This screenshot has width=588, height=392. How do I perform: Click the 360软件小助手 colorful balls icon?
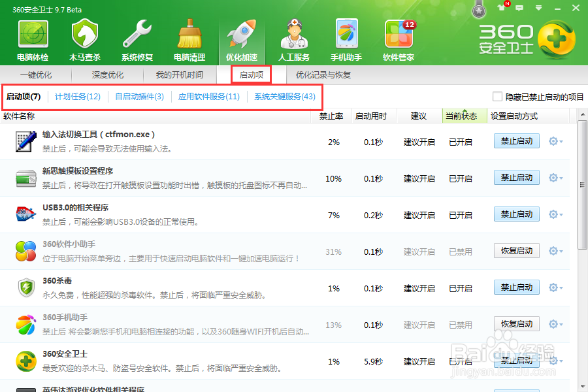(x=26, y=251)
